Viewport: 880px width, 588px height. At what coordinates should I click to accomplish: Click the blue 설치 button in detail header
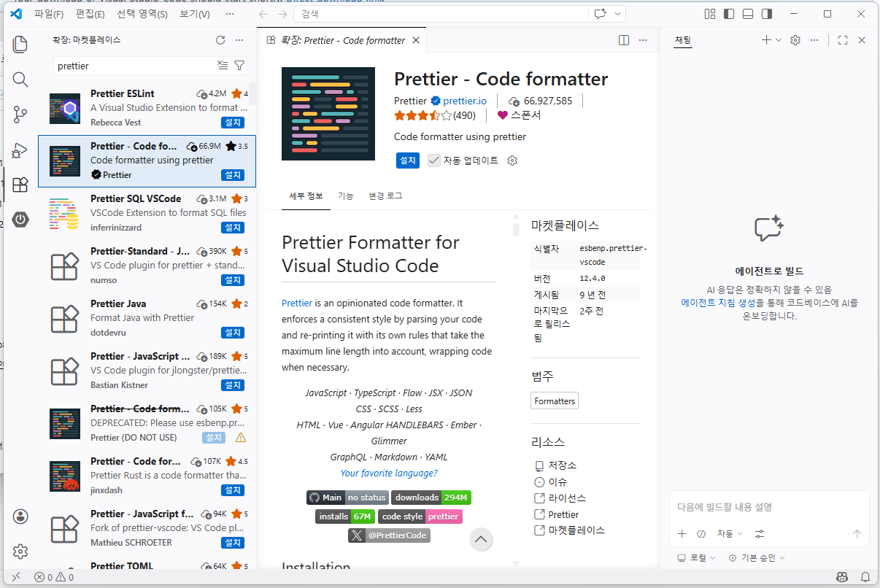coord(408,160)
